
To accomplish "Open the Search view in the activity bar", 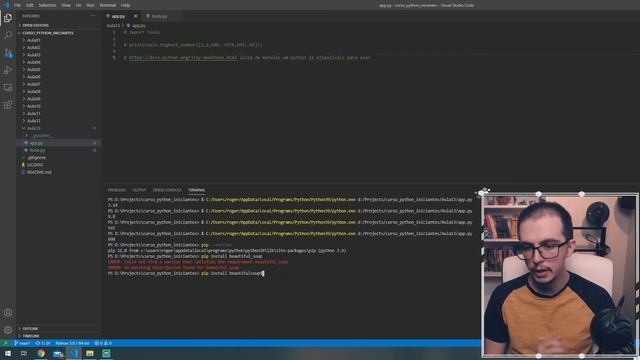I will [8, 35].
